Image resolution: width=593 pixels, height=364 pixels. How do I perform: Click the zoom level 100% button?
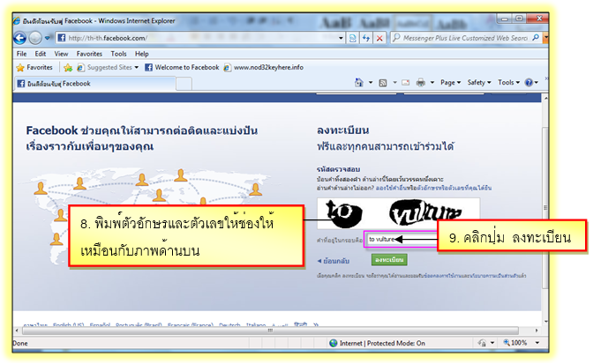click(515, 343)
